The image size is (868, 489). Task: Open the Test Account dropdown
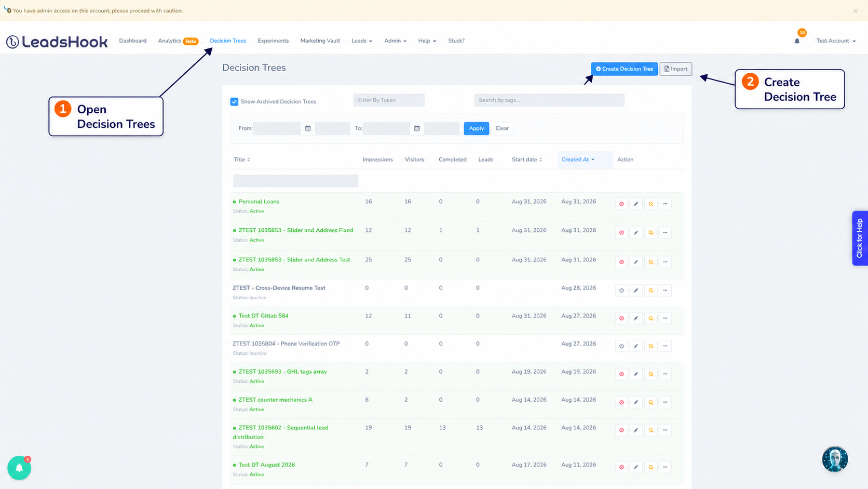[x=836, y=41]
